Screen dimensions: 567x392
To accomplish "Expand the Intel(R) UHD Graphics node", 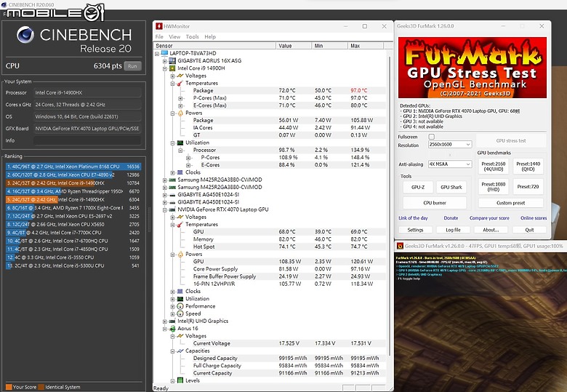I will click(x=165, y=321).
